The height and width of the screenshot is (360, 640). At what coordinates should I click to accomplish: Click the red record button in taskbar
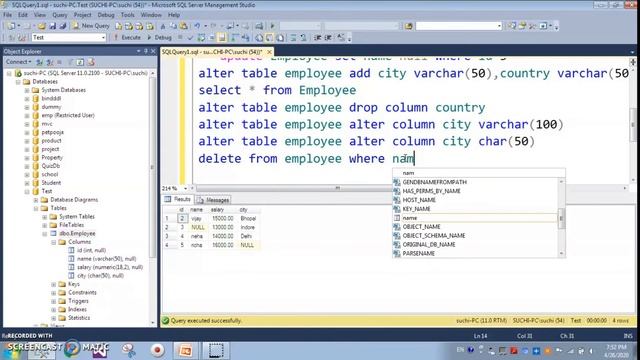point(157,350)
